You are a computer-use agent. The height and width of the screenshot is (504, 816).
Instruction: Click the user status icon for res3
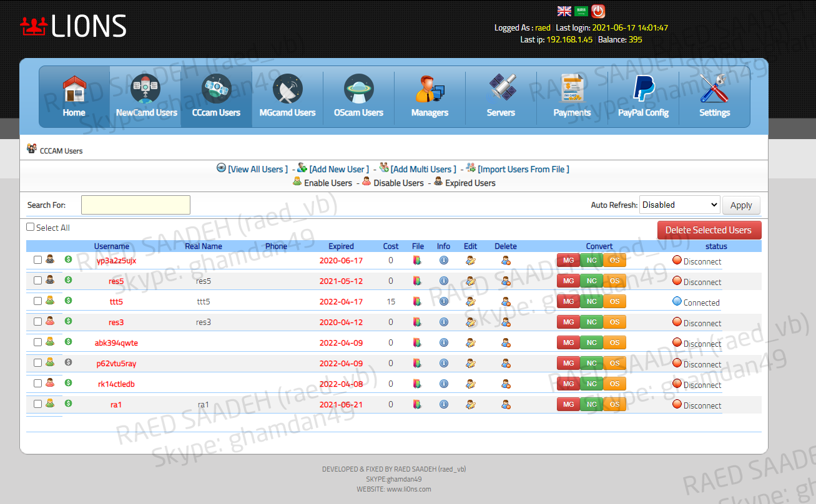point(51,321)
